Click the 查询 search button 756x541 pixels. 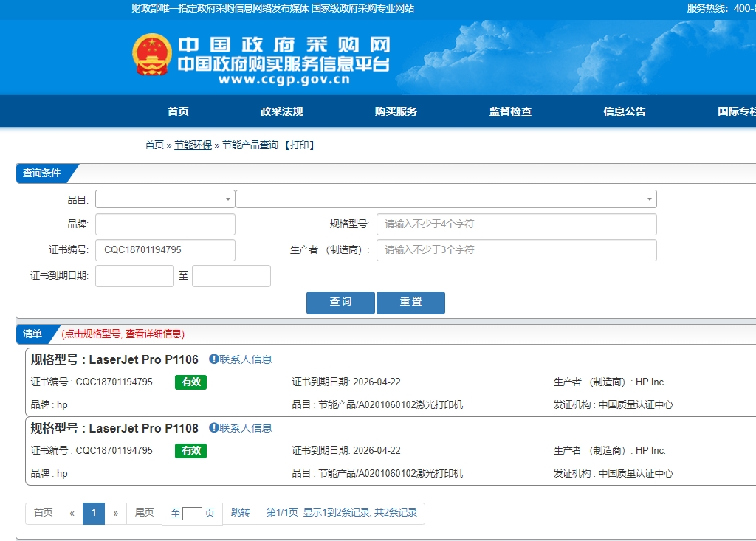click(340, 303)
